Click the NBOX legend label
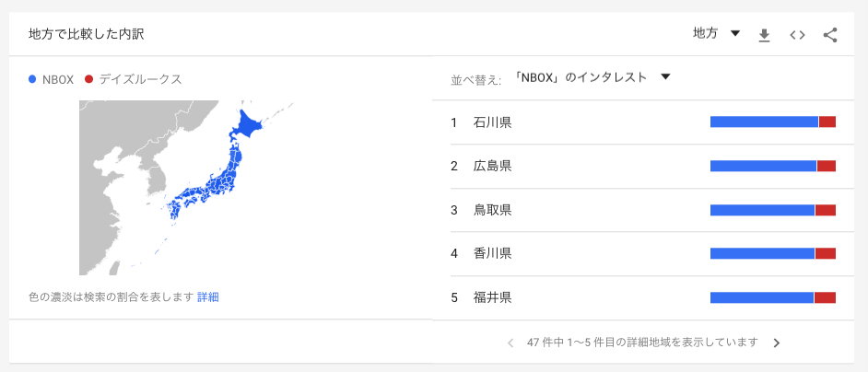The width and height of the screenshot is (868, 372). [x=58, y=80]
